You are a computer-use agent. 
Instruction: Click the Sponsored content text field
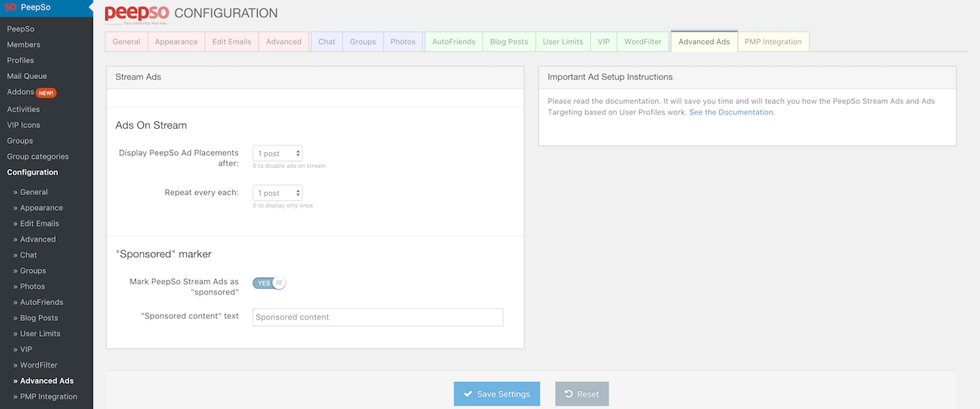click(x=378, y=317)
